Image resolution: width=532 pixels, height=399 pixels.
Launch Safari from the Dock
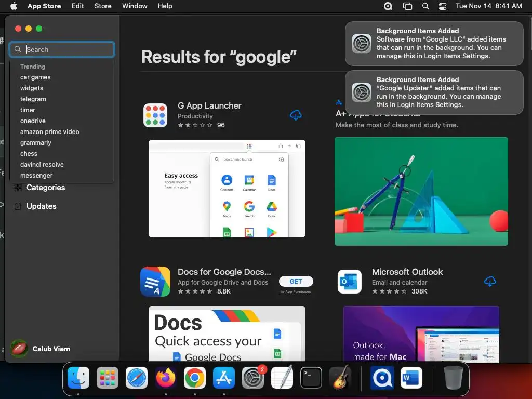point(137,378)
